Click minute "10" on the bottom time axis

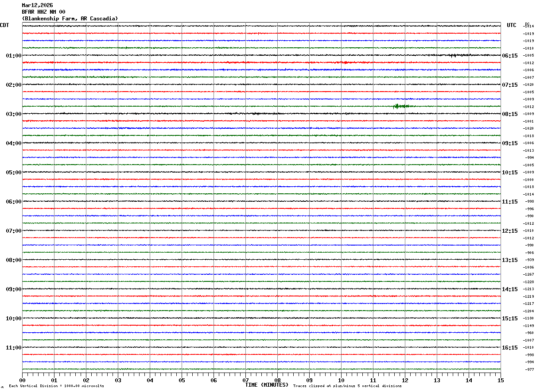[x=341, y=380]
